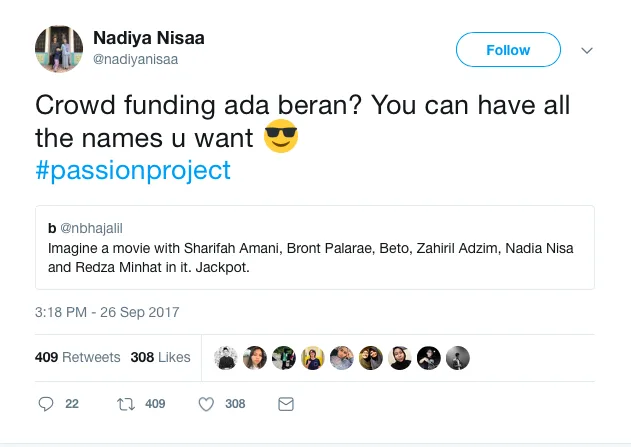Image resolution: width=631 pixels, height=447 pixels.
Task: Click the second liker avatar in the row
Action: 255,357
